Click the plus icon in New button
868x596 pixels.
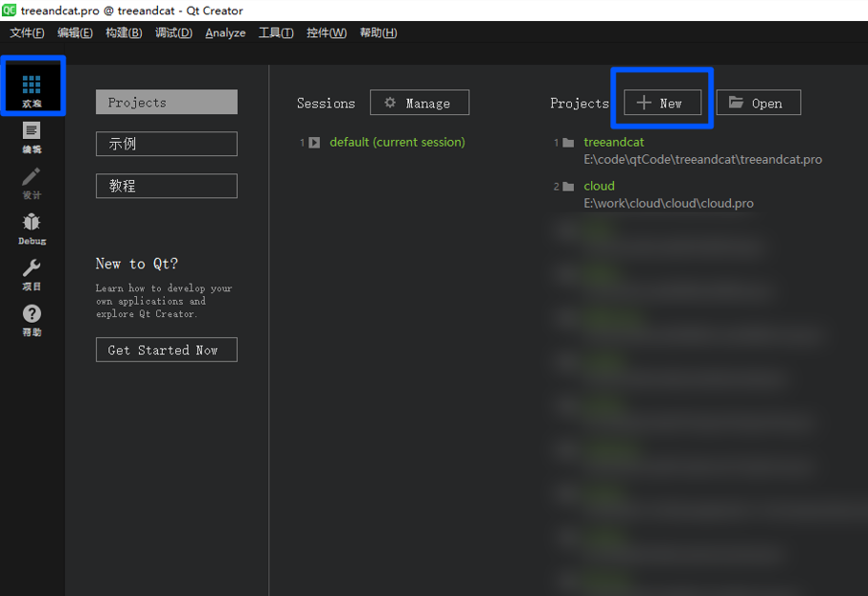pyautogui.click(x=643, y=103)
